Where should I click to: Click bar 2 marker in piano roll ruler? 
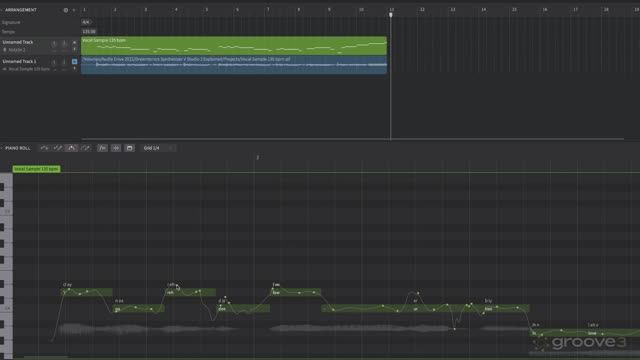(x=257, y=158)
